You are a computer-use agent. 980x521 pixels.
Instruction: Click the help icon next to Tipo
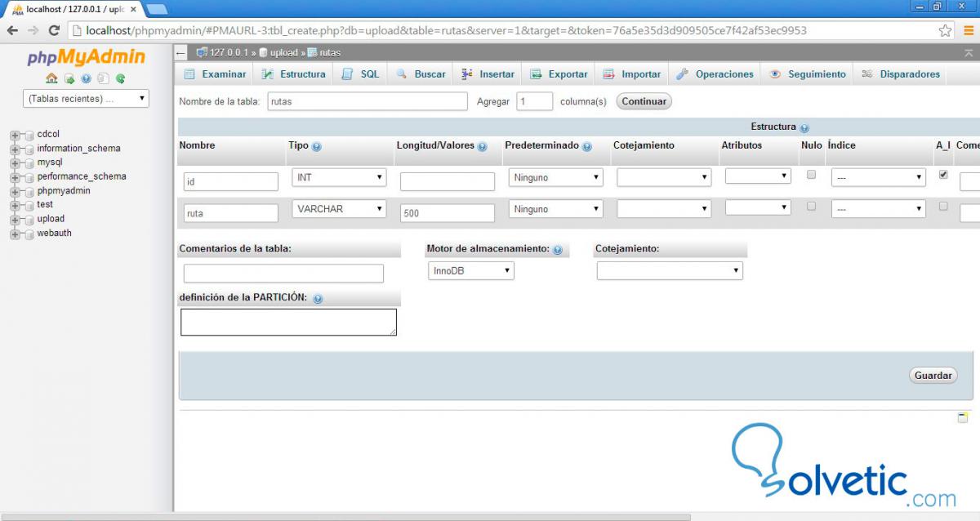[317, 147]
